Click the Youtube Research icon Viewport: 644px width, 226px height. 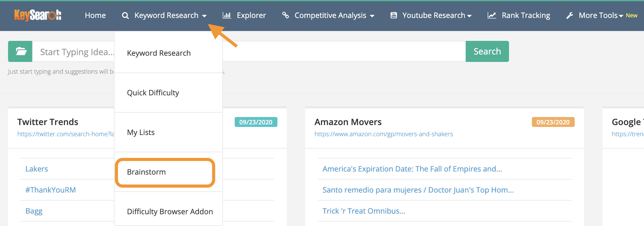click(394, 15)
